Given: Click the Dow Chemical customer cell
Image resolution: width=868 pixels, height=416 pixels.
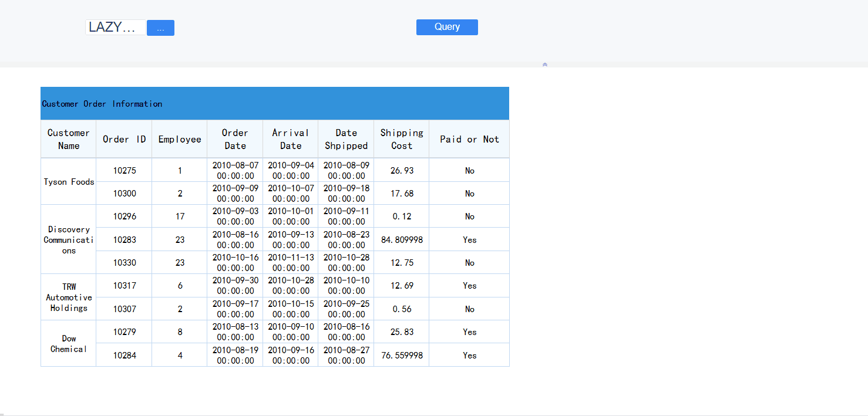Looking at the screenshot, I should [x=68, y=343].
